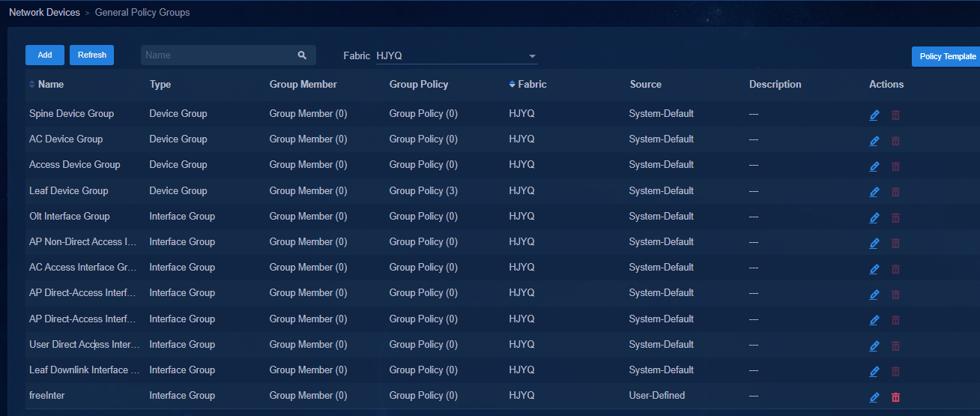Screen dimensions: 980x416
Task: Click trash icon for AC Device Group
Action: [x=895, y=140]
